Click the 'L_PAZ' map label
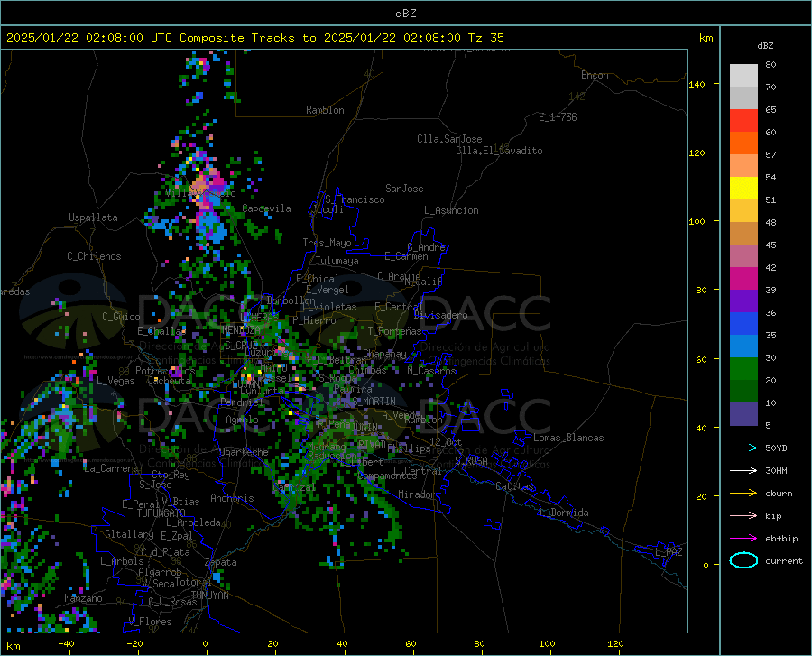This screenshot has height=656, width=812. click(x=669, y=552)
